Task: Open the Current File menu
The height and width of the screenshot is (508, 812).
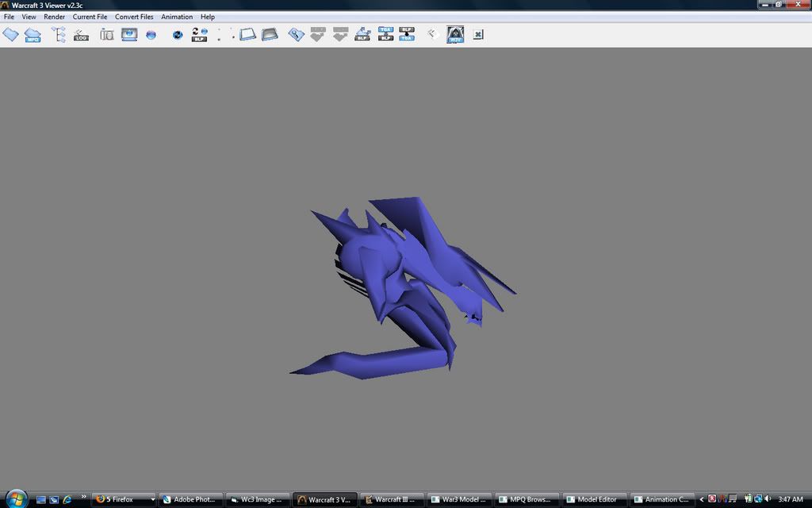Action: (x=90, y=17)
